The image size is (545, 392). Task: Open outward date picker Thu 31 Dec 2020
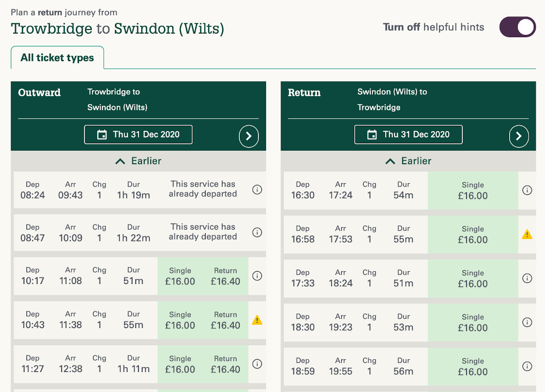(x=139, y=135)
